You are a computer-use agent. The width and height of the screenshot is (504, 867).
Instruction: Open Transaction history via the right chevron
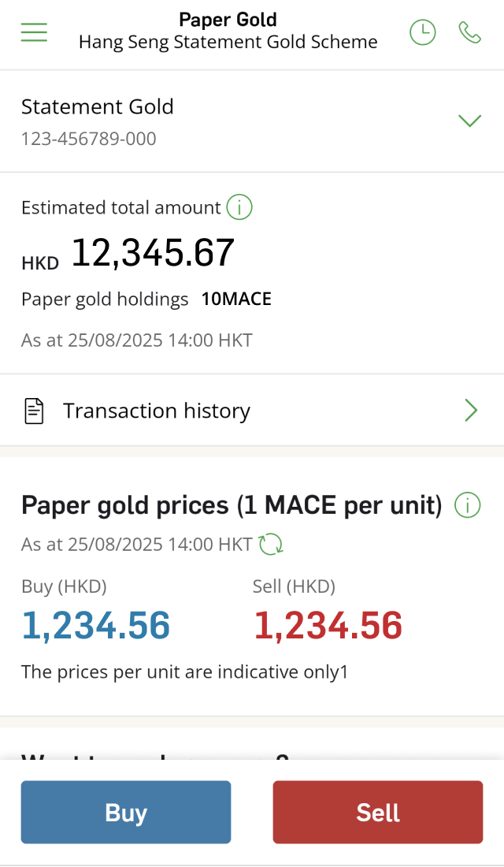[471, 411]
